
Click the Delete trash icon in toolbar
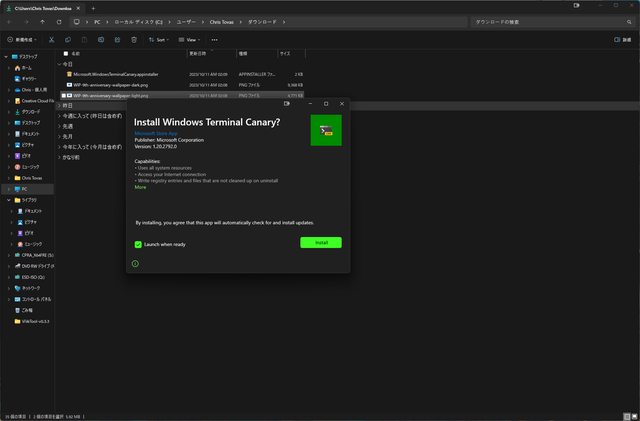134,40
